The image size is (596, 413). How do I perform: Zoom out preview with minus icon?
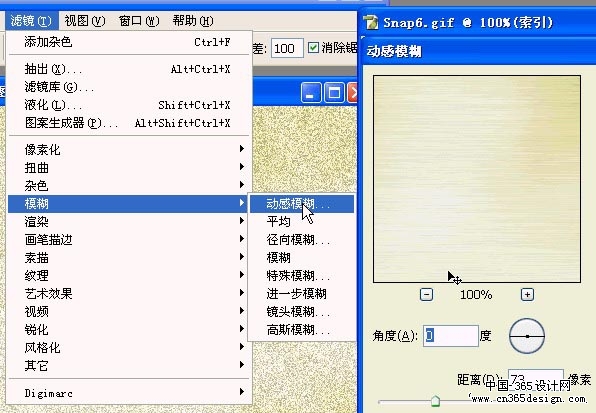click(x=426, y=294)
